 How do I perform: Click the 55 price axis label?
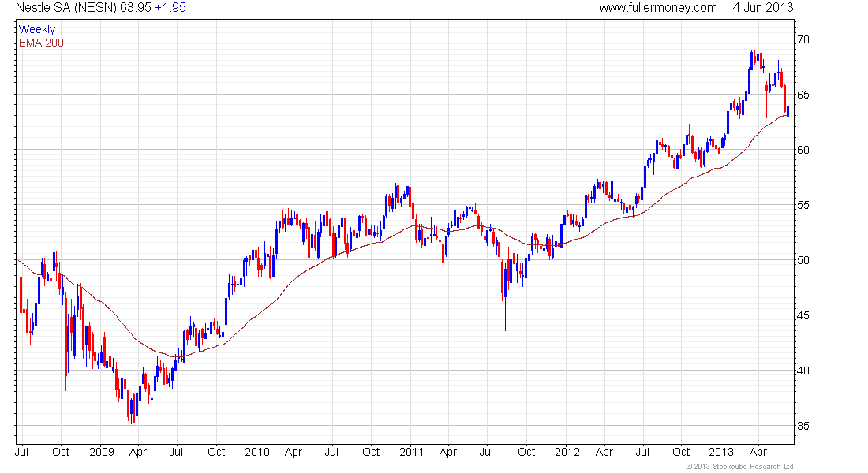point(803,205)
